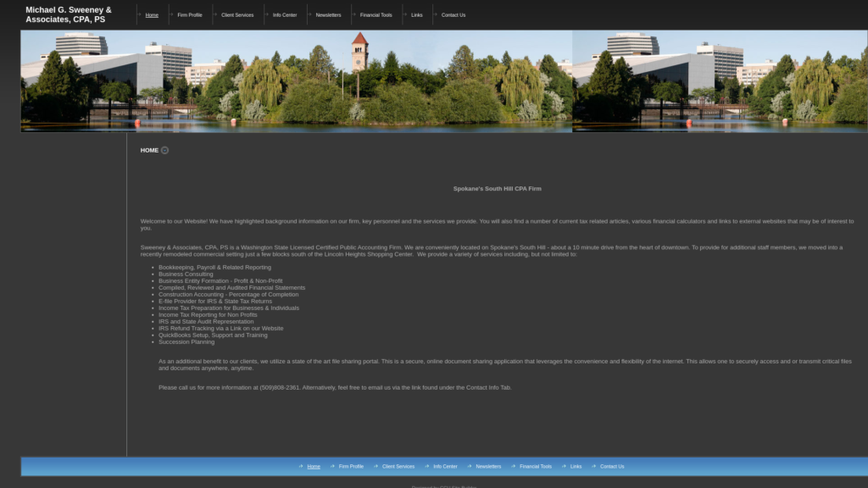The height and width of the screenshot is (488, 868).
Task: Open Client Services in the top navigation
Action: coord(237,15)
